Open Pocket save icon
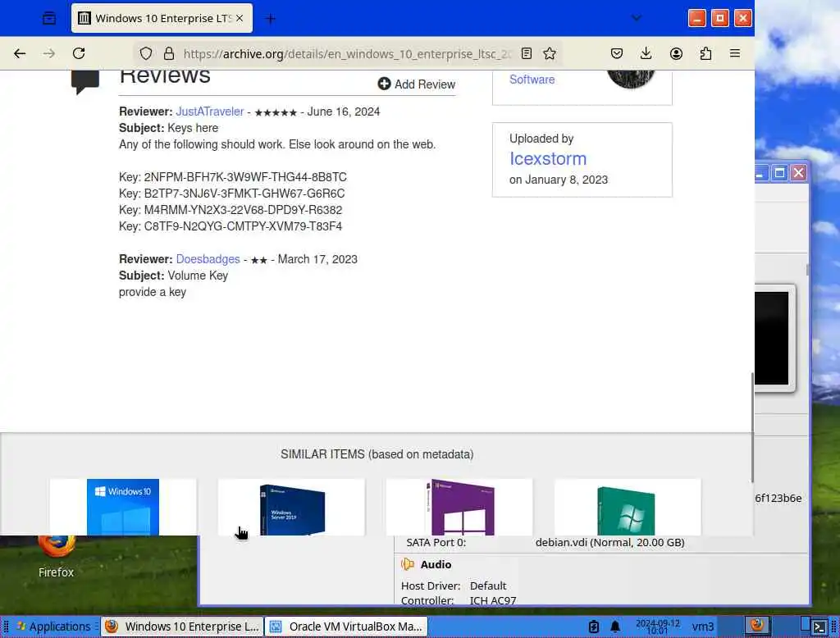Screen dimensions: 840x638 click(617, 53)
